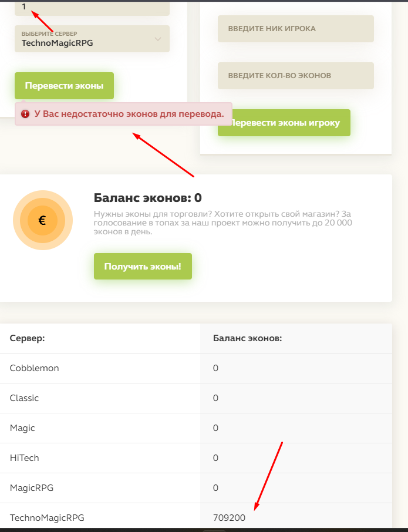
Task: Click the «Получить эконы!» button
Action: [143, 267]
